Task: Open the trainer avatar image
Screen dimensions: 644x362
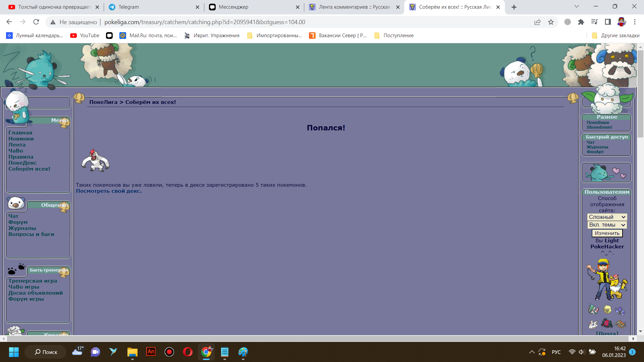Action: pos(607,279)
